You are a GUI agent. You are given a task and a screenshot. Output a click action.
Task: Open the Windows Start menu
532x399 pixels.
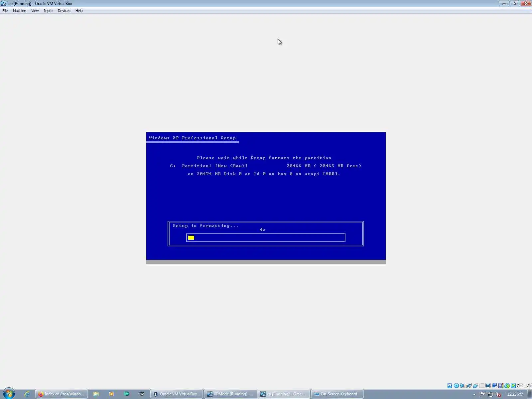click(9, 394)
